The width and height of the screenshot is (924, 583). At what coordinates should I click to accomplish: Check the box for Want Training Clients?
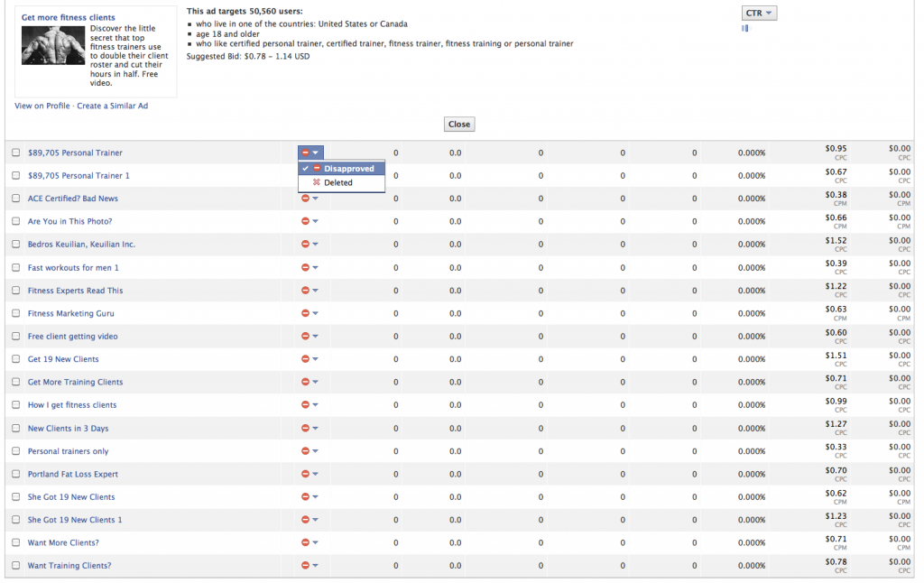(x=15, y=566)
